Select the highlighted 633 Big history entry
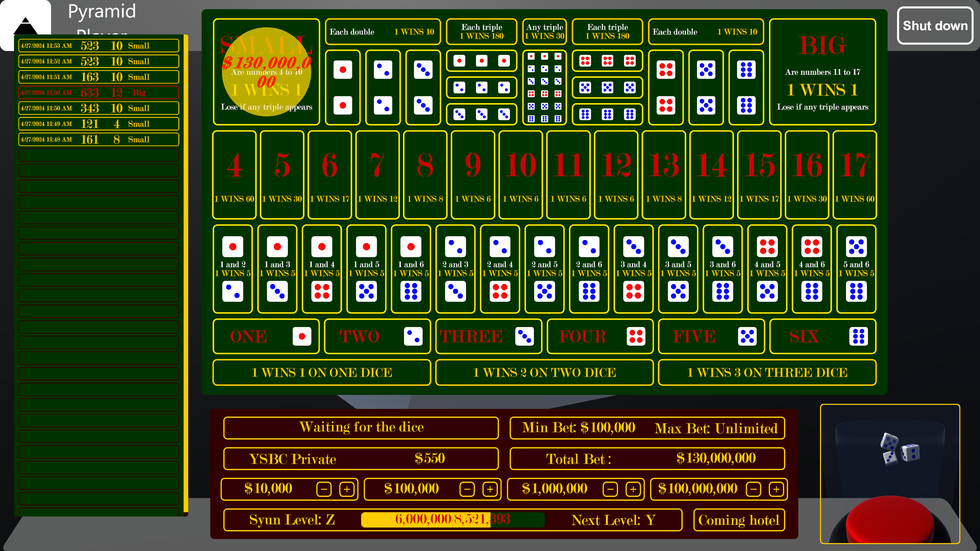Image resolution: width=980 pixels, height=551 pixels. tap(99, 92)
